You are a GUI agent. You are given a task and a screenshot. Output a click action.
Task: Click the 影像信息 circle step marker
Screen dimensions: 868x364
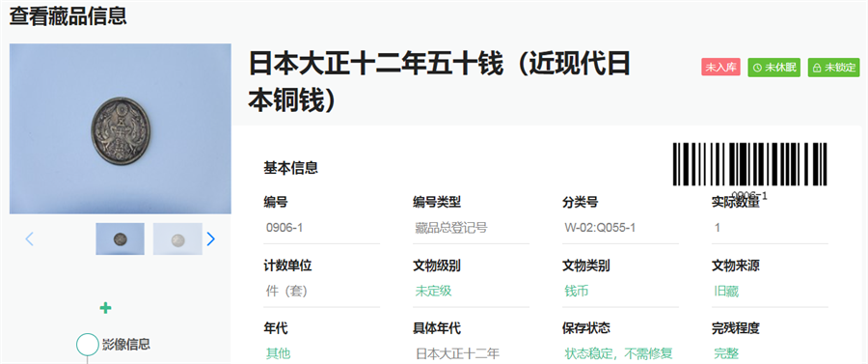[x=88, y=344]
